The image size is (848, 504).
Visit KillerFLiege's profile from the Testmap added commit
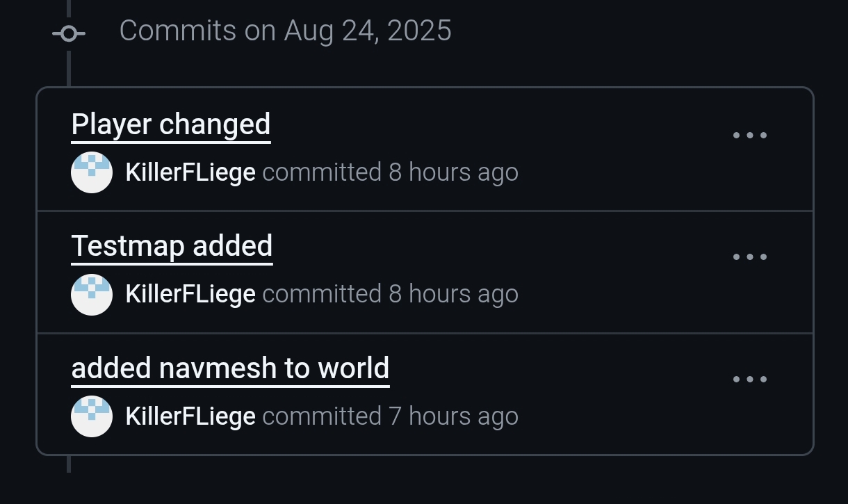point(190,294)
